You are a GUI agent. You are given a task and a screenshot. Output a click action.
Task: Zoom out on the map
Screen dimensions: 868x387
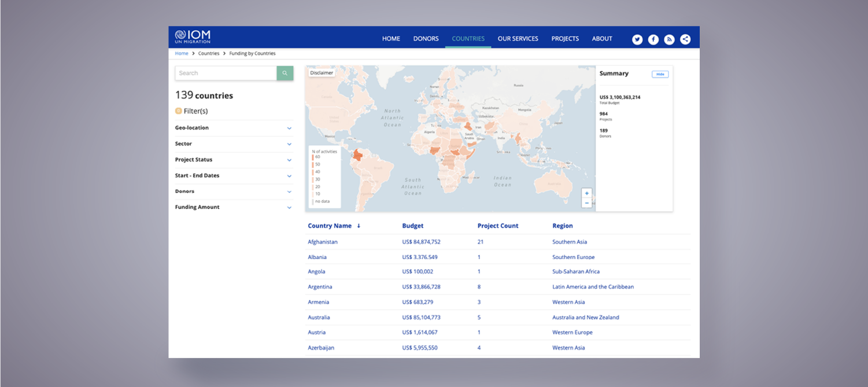[587, 203]
